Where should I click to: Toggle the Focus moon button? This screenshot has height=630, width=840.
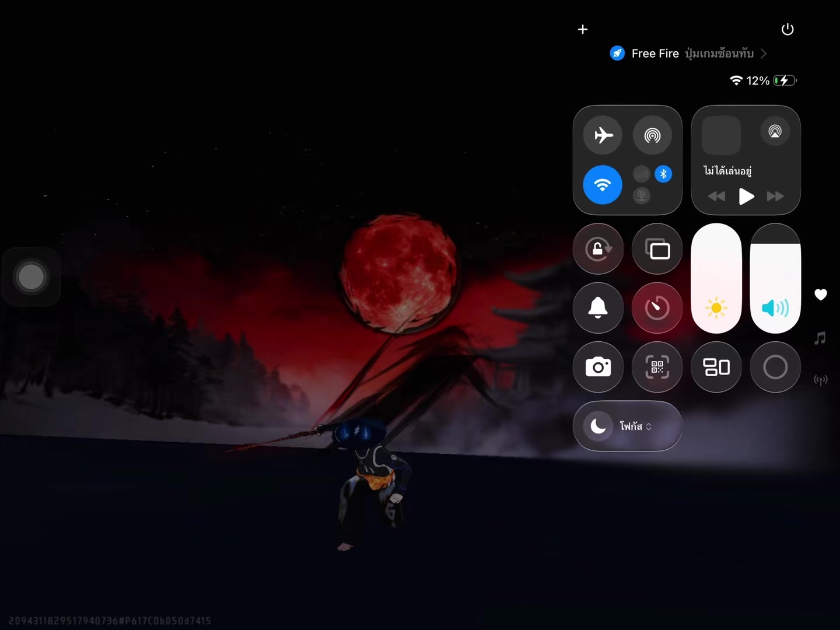click(598, 426)
